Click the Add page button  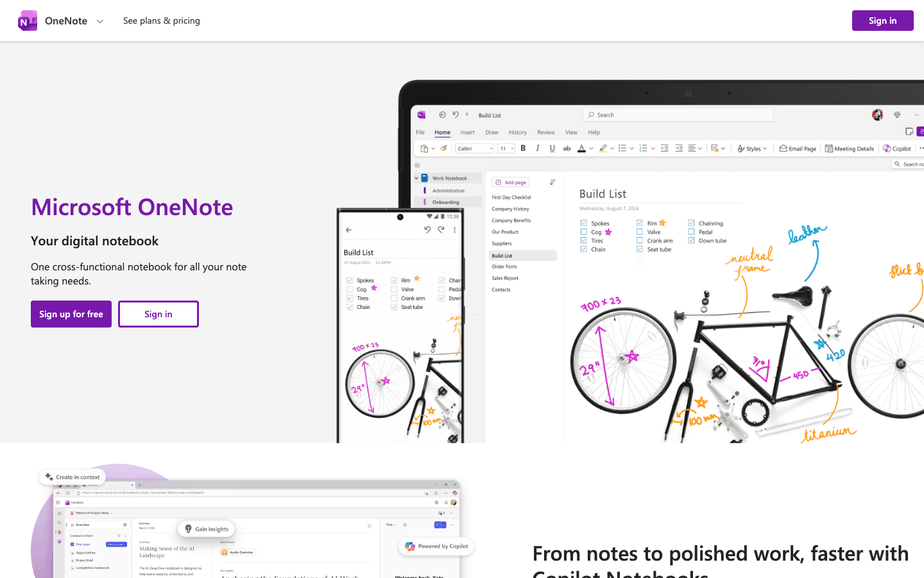[x=511, y=182]
